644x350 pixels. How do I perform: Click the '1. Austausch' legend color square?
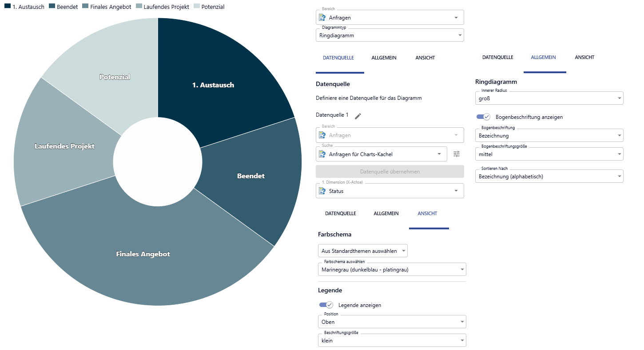8,7
